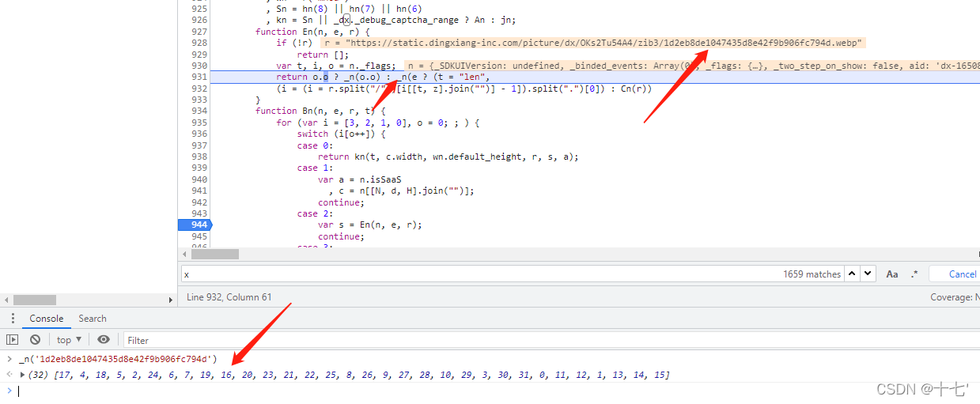The width and height of the screenshot is (980, 404).
Task: Click "return kn(t, c.width, wn.default_height" line
Action: [x=448, y=157]
